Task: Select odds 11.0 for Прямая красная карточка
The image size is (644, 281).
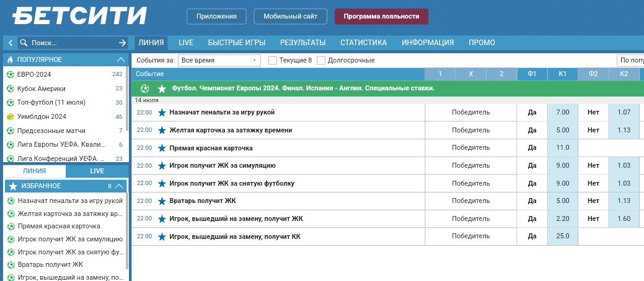Action: [x=563, y=148]
